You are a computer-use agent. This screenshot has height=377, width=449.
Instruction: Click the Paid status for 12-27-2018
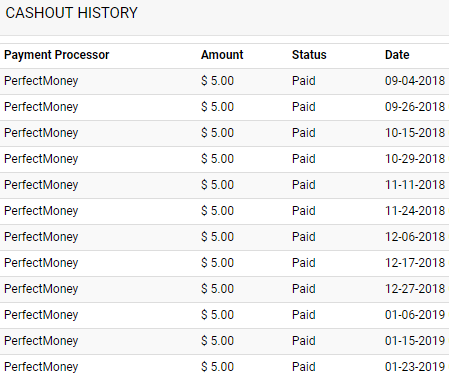304,289
